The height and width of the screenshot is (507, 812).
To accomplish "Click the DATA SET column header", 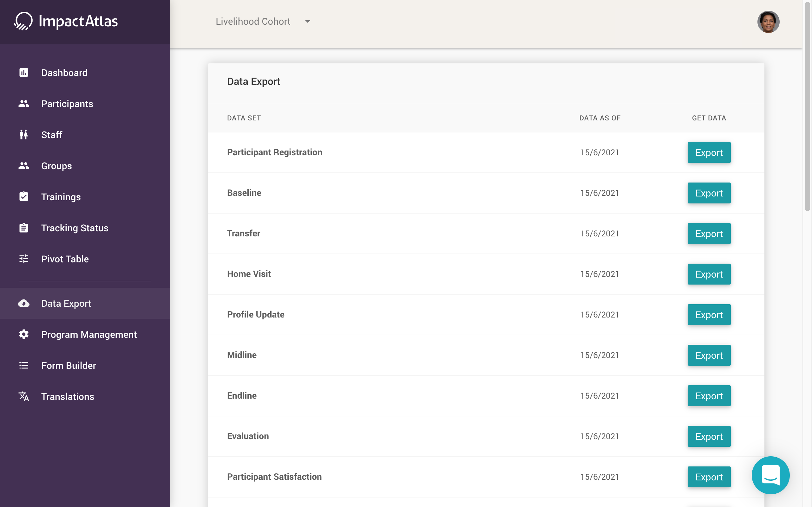I will tap(244, 118).
